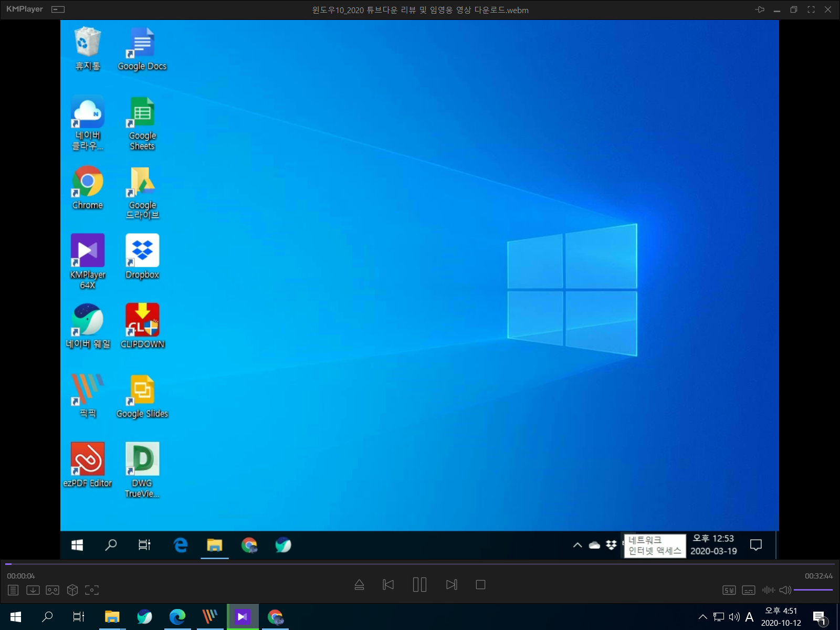840x630 pixels.
Task: Click the Google Slides shortcut in video
Action: (x=142, y=396)
